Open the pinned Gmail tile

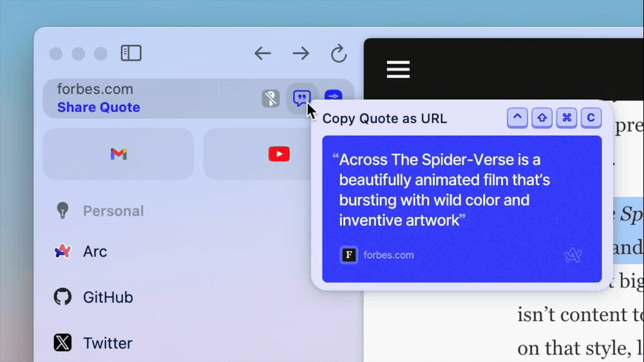pos(118,154)
